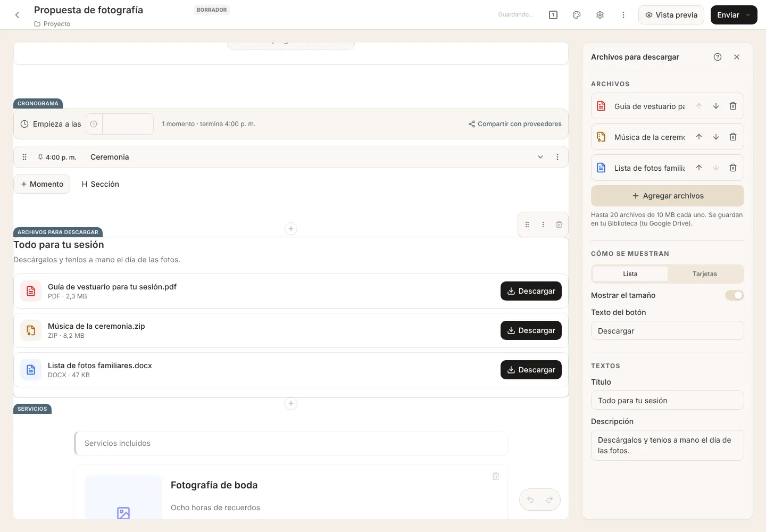Edit the Título field in panel
The image size is (766, 532).
(x=668, y=400)
